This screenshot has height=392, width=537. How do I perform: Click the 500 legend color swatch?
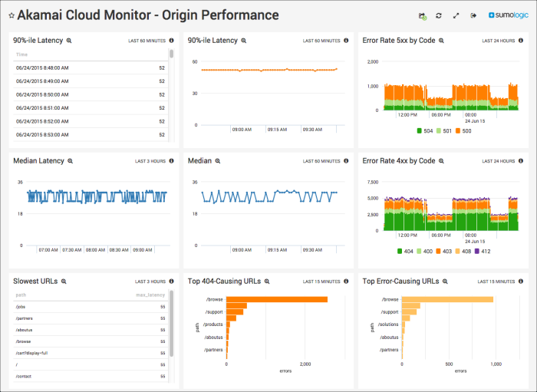460,131
